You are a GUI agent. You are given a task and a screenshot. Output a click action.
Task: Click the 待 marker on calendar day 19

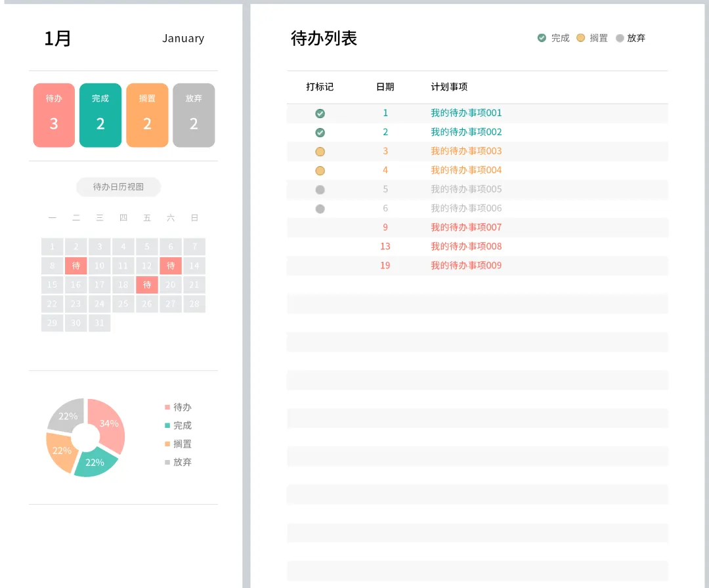click(x=147, y=285)
